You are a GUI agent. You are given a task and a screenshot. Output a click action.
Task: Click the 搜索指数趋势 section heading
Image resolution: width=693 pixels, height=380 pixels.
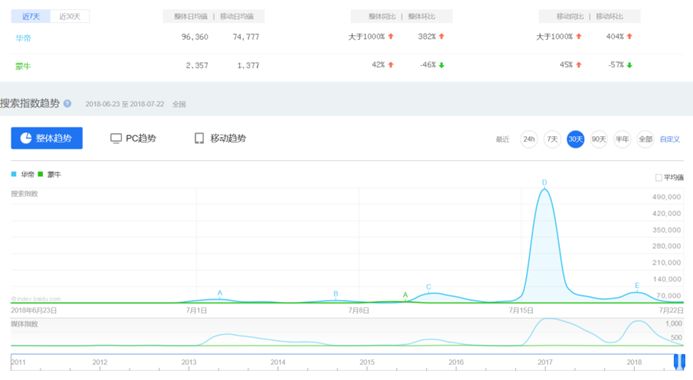coord(30,103)
